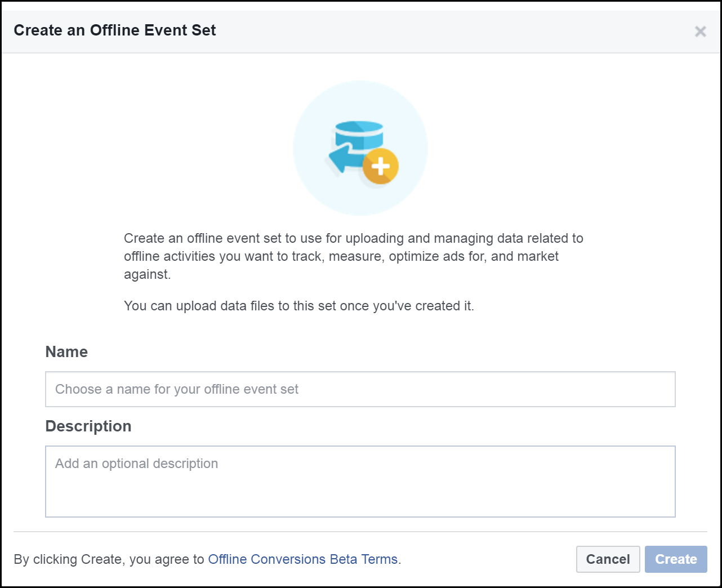Click the Create button
Screen dimensions: 722x588
pyautogui.click(x=676, y=559)
